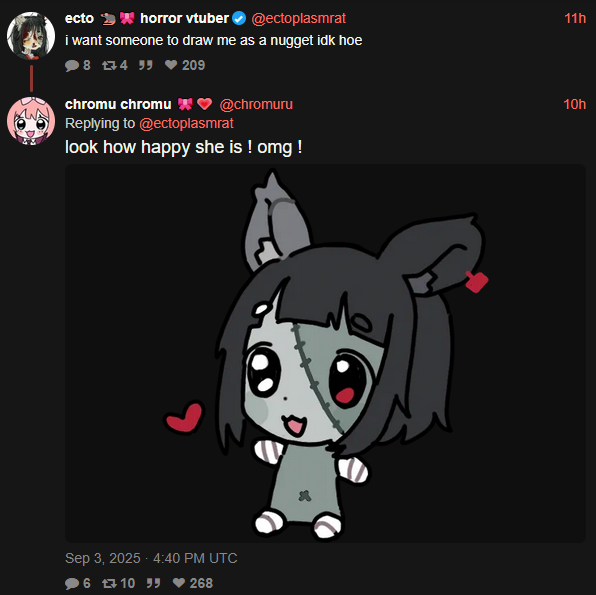Like ecto's tweet with 209 likes
The image size is (596, 595).
click(x=171, y=65)
